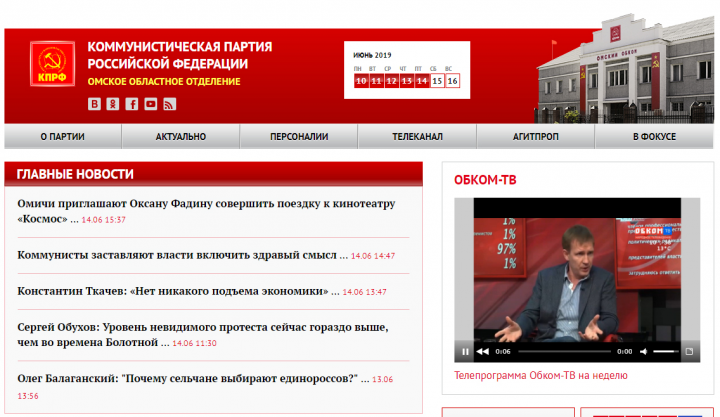This screenshot has height=417, width=720.
Task: Click the ОБКОМ-ТВ section heading
Action: [x=485, y=180]
